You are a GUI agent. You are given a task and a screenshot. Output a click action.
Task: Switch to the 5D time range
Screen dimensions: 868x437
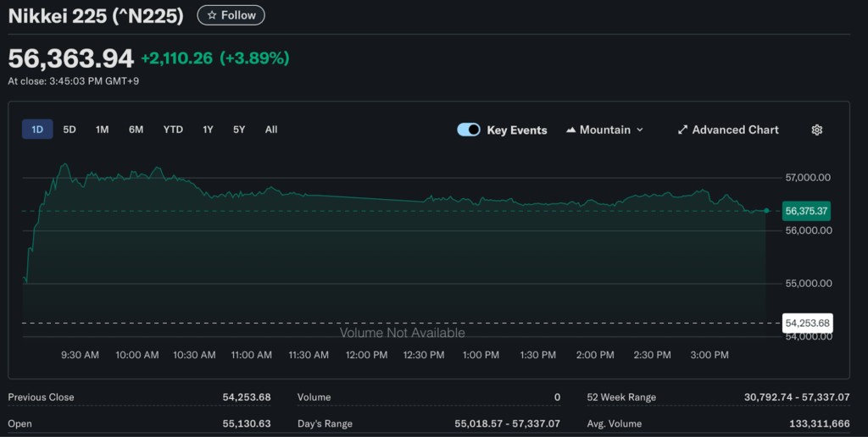click(70, 130)
